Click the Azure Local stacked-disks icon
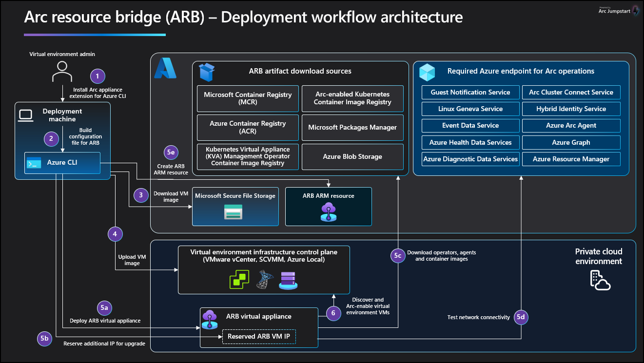 pos(288,279)
